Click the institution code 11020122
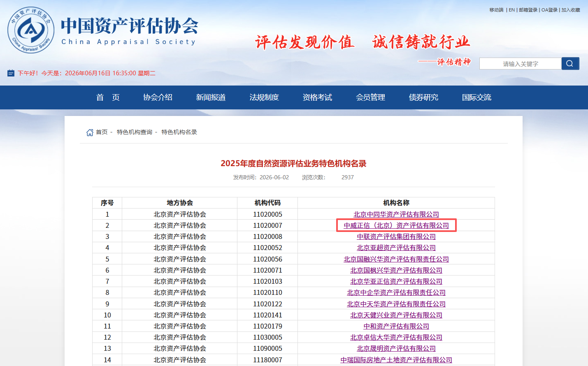This screenshot has height=366, width=588. coord(267,304)
